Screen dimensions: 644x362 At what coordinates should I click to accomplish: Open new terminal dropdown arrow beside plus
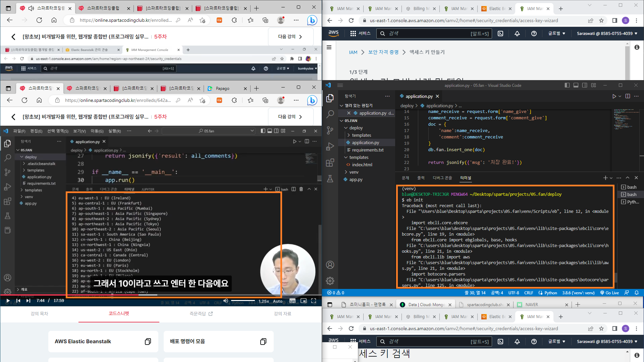(x=611, y=178)
